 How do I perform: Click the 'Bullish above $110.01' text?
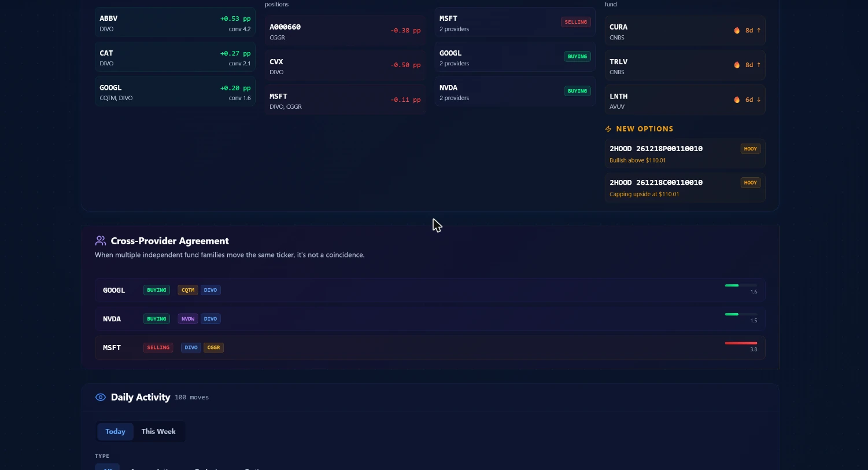click(x=637, y=160)
